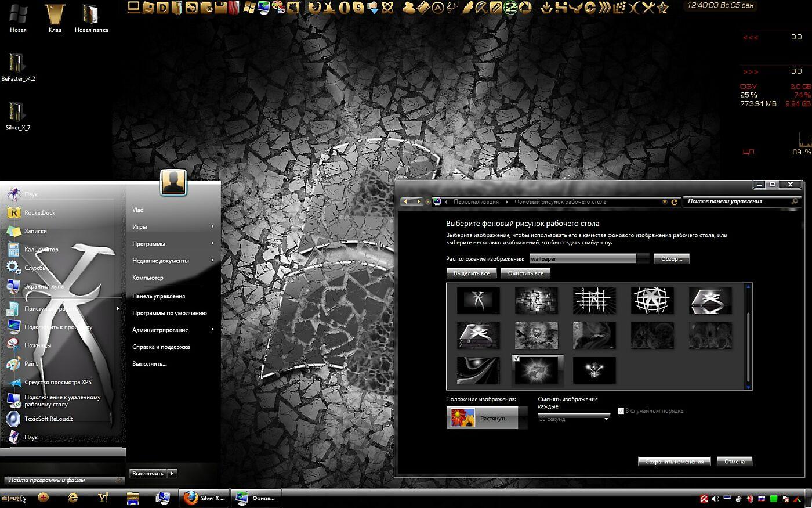Click 'Очистить все' button

[x=525, y=273]
